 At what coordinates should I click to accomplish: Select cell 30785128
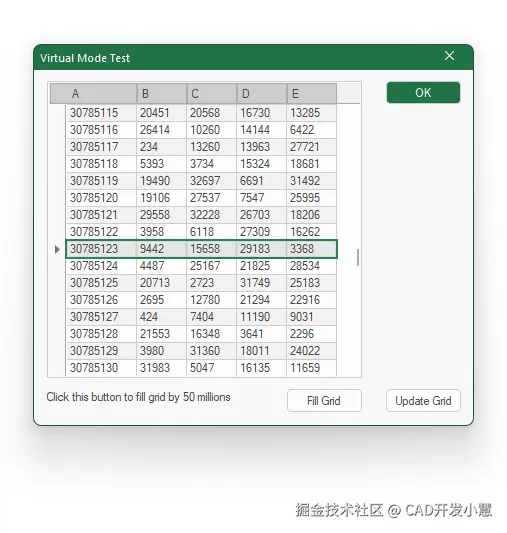(101, 334)
